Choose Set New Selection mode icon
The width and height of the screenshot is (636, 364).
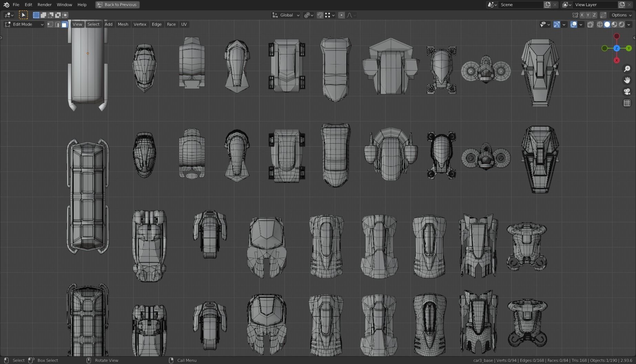(x=36, y=15)
